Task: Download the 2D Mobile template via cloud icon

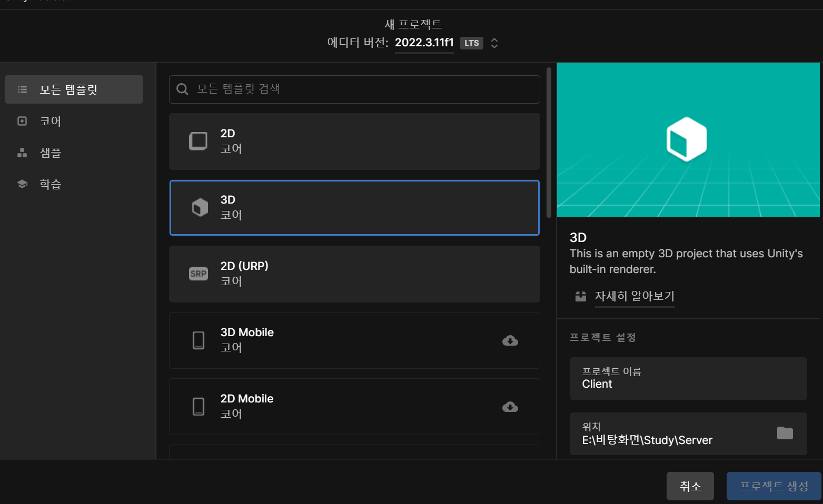Action: (x=510, y=407)
